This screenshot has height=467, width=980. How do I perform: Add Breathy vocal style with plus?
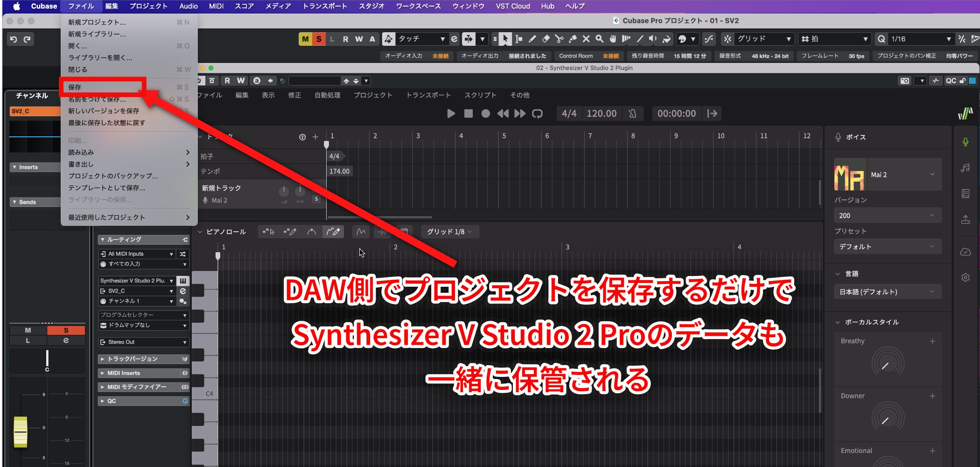point(932,341)
